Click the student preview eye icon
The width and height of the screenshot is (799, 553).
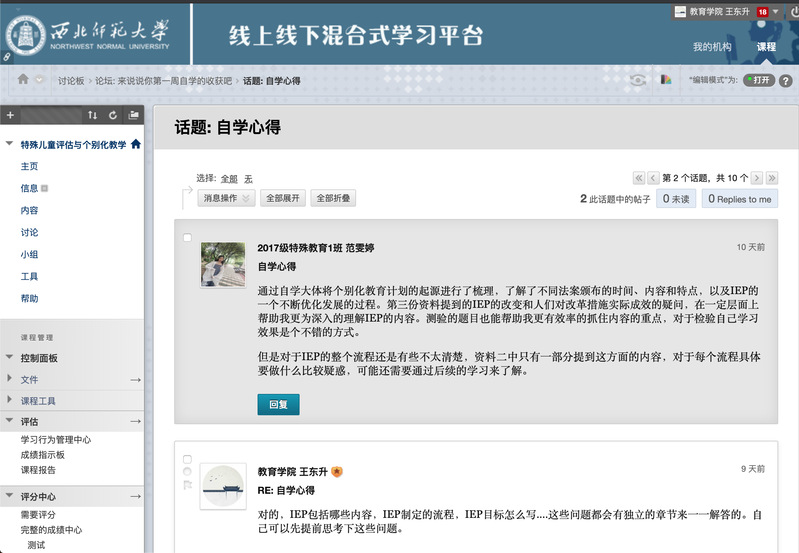click(x=637, y=80)
